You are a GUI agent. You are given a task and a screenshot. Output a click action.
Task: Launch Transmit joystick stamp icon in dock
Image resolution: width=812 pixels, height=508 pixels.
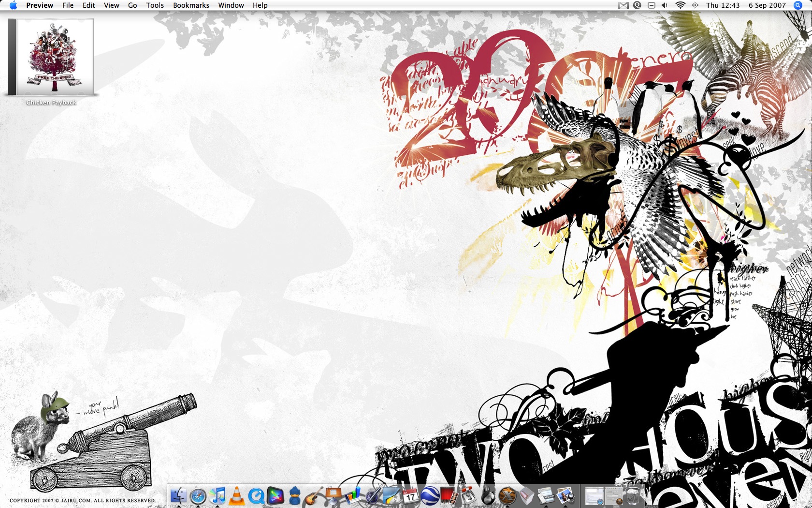point(469,496)
